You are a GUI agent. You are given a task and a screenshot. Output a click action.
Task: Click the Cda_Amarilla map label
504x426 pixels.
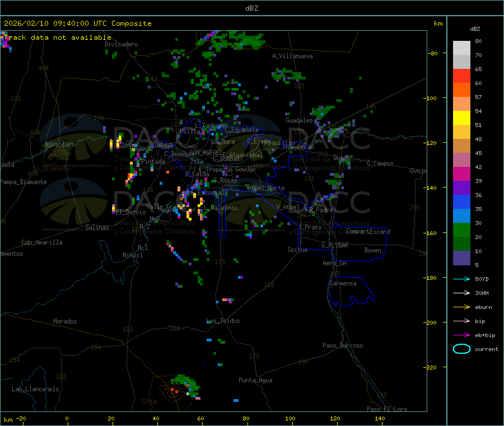pyautogui.click(x=42, y=242)
